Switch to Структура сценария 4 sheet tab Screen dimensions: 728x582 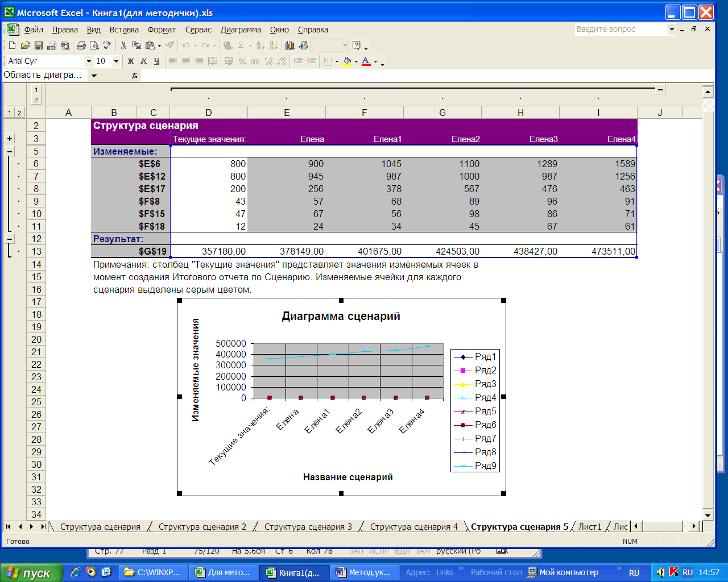(414, 527)
